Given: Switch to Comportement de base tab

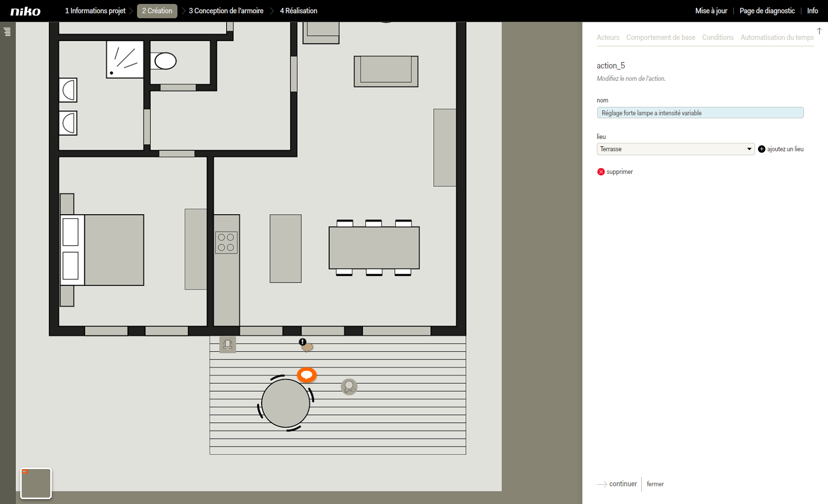Looking at the screenshot, I should click(x=660, y=37).
